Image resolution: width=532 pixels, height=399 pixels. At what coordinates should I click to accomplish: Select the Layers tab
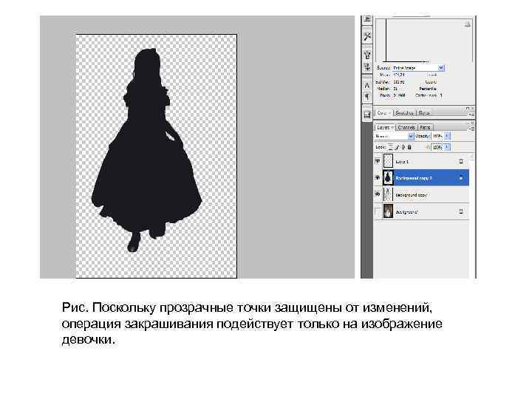pos(384,128)
